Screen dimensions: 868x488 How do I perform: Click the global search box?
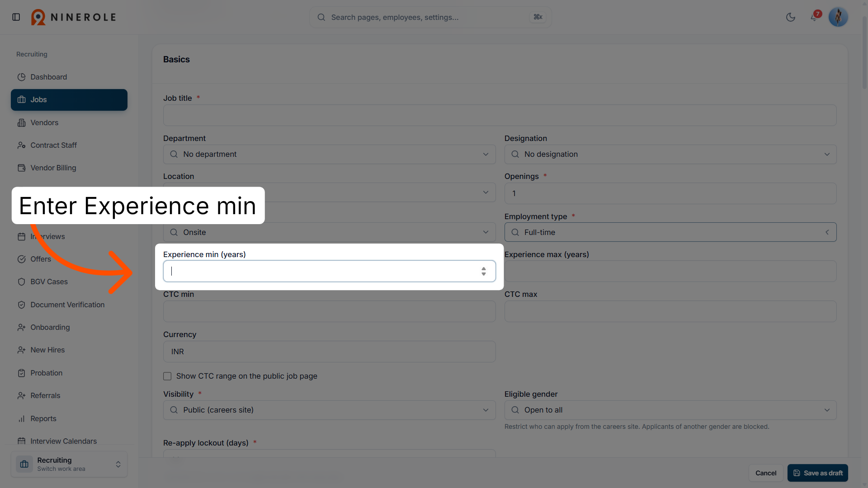[x=430, y=17]
